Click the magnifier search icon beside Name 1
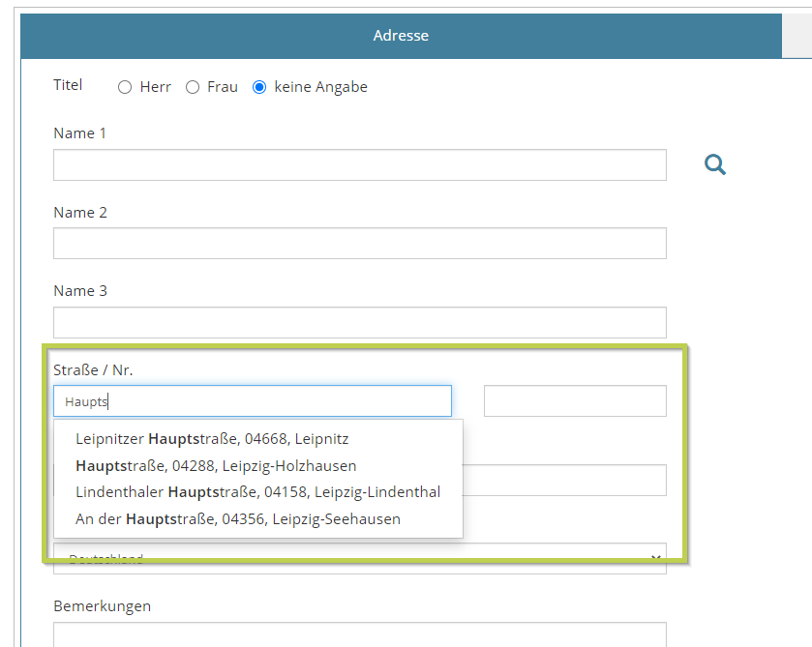812x647 pixels. 714,165
